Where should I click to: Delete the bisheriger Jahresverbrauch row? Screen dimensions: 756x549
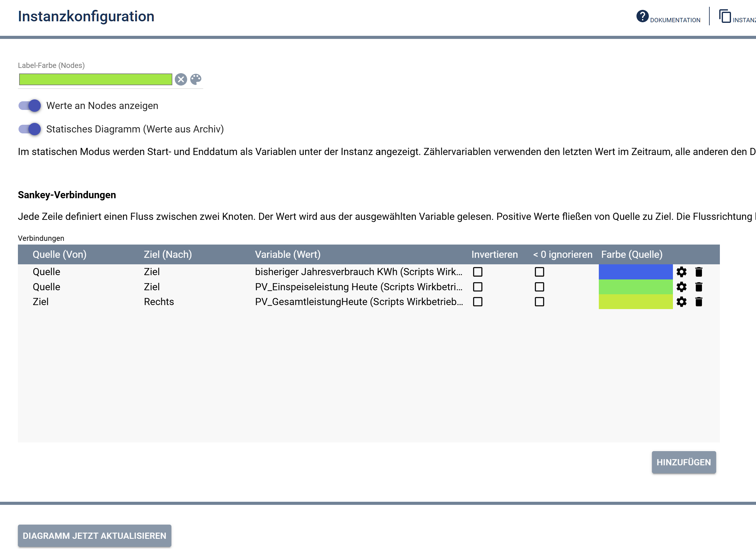699,272
